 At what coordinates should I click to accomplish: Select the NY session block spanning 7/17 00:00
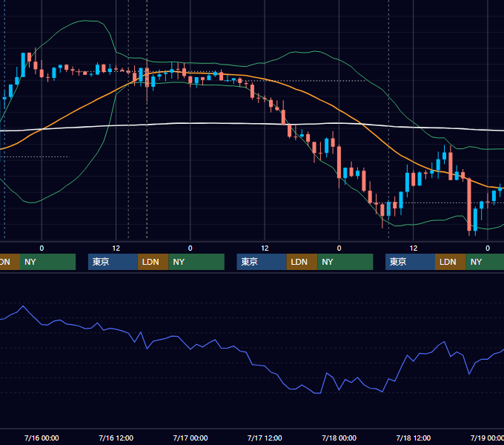[196, 262]
